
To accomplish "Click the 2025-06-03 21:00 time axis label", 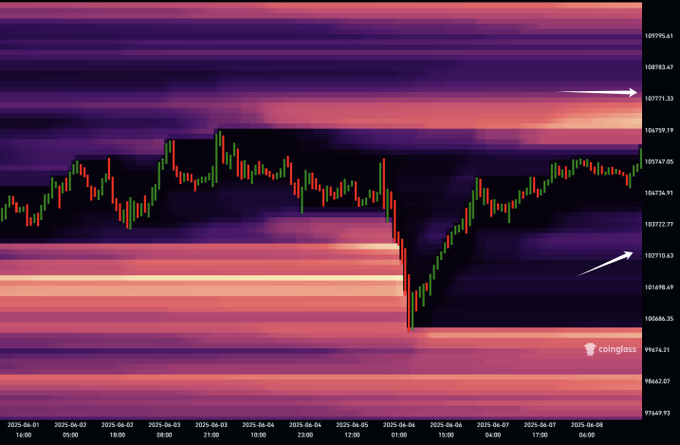I will [x=211, y=430].
